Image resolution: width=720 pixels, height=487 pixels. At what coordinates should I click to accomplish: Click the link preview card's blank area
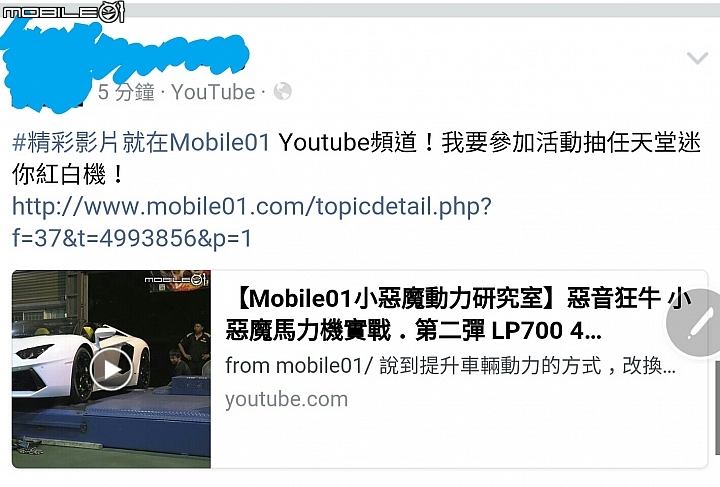[x=459, y=438]
